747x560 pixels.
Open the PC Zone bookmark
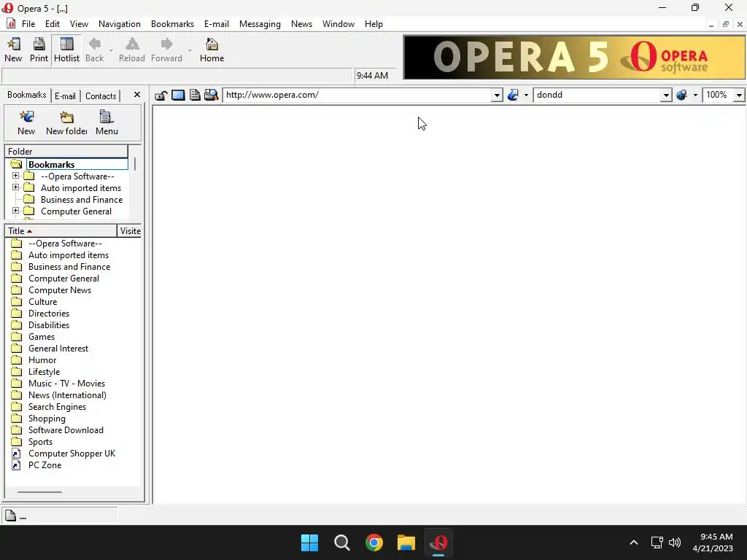[x=44, y=465]
